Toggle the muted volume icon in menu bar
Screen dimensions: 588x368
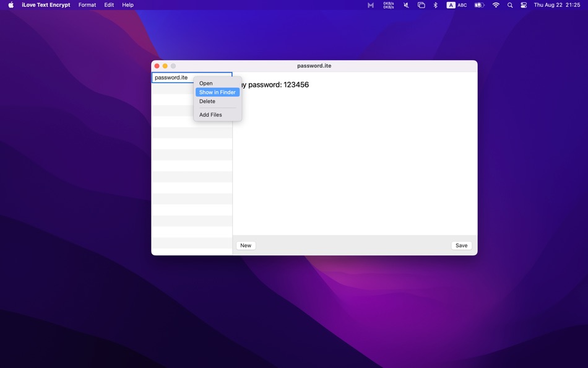tap(405, 4)
